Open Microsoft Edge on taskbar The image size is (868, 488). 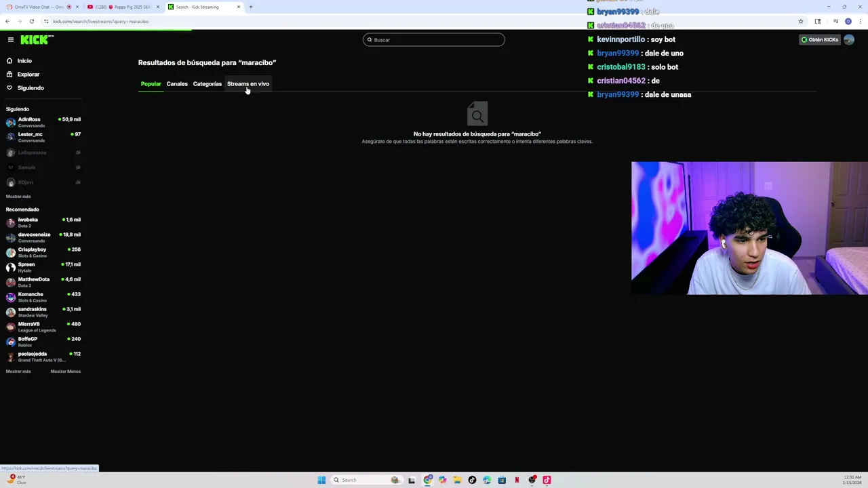[x=488, y=480]
